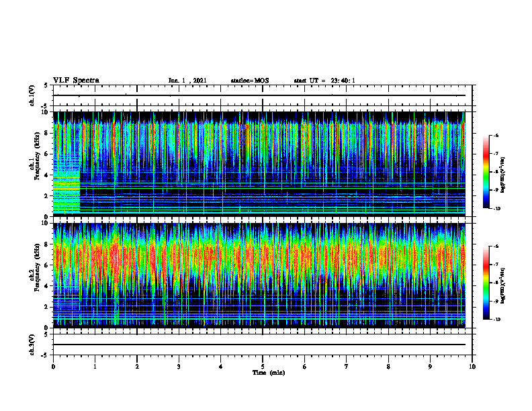The width and height of the screenshot is (532, 411).
Task: Click the -5 tick on the ch.3(V) axis
Action: click(46, 355)
